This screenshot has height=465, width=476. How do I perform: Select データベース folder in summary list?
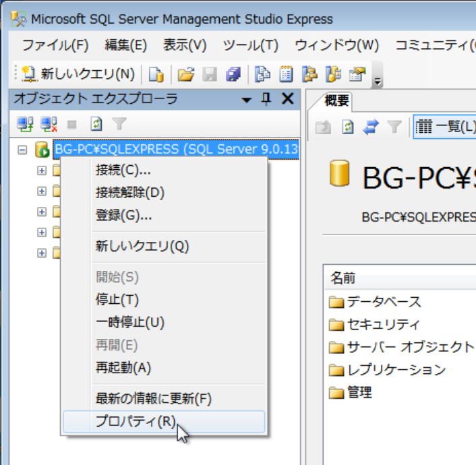click(x=376, y=302)
